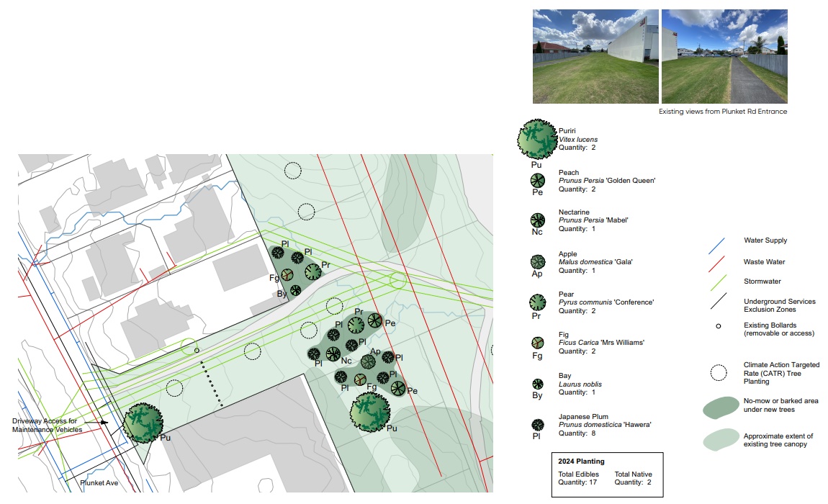The height and width of the screenshot is (504, 828).
Task: Click the 2024 Planting summary box
Action: pos(606,472)
